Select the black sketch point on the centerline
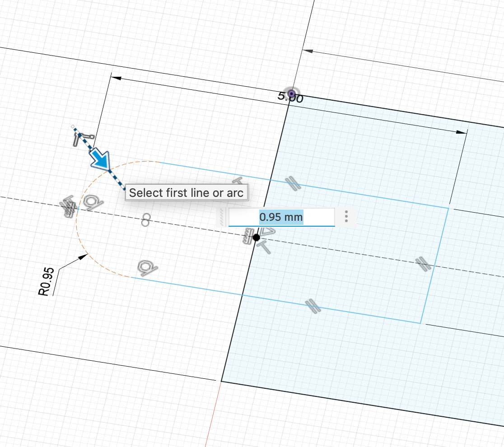 (256, 238)
